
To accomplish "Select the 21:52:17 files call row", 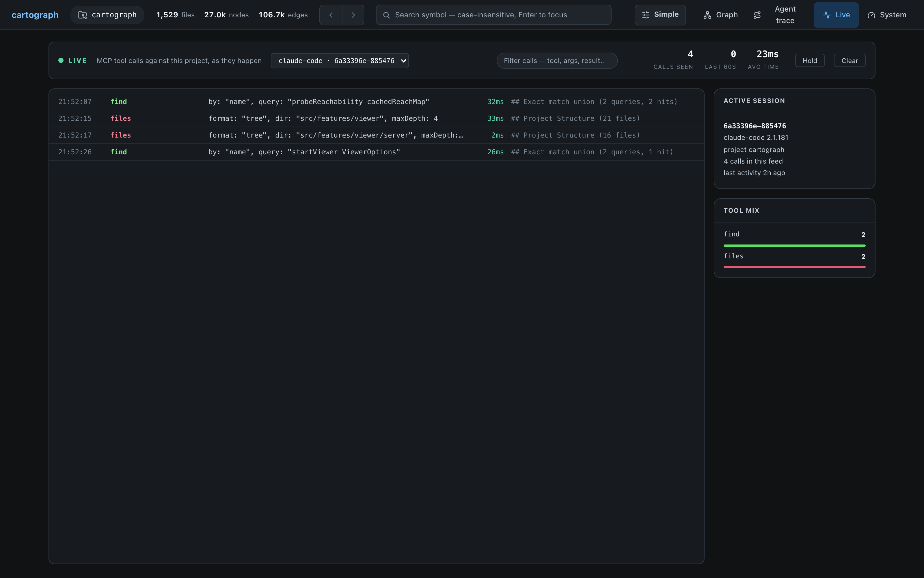I will (x=376, y=135).
